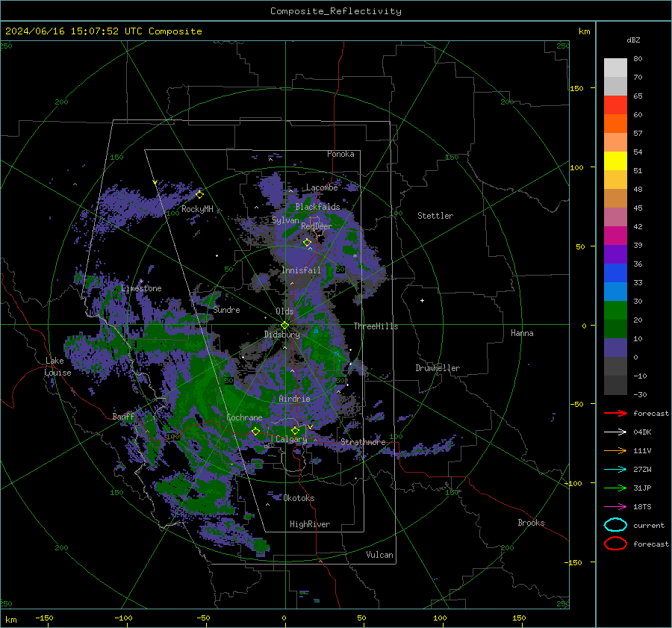
Task: Click the red forecast arrow legend icon
Action: [x=615, y=413]
